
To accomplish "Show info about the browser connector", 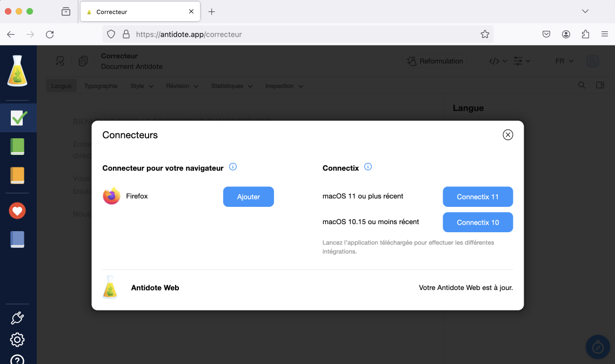I will click(233, 167).
